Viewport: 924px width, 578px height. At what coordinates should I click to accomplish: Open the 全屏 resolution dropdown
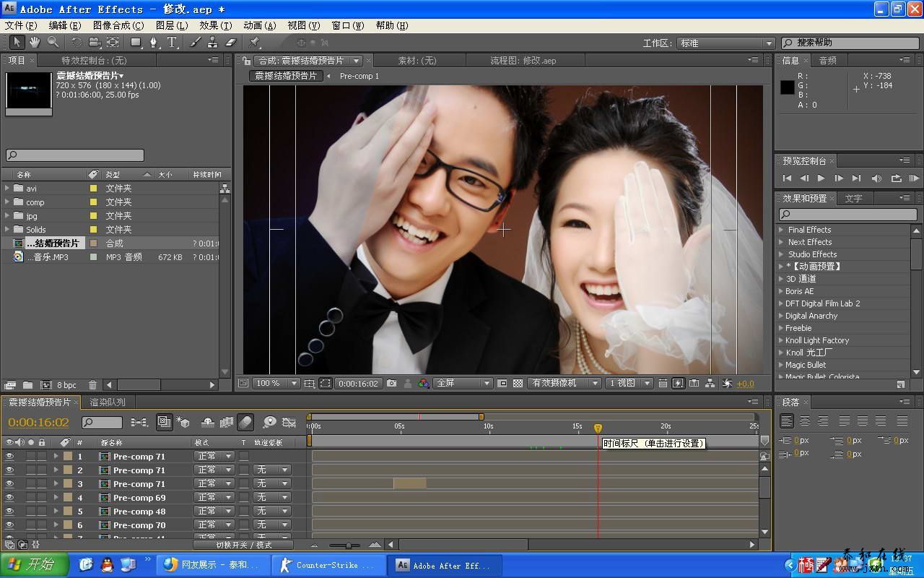pos(463,384)
